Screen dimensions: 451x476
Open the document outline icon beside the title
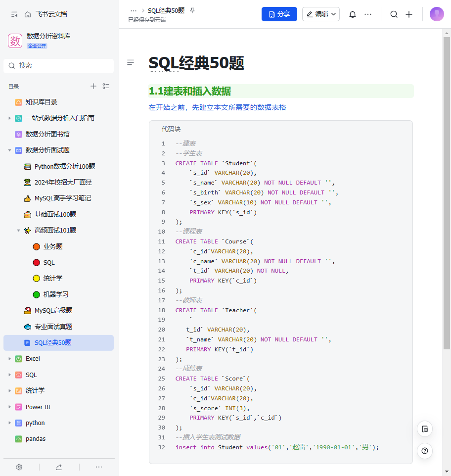click(131, 62)
